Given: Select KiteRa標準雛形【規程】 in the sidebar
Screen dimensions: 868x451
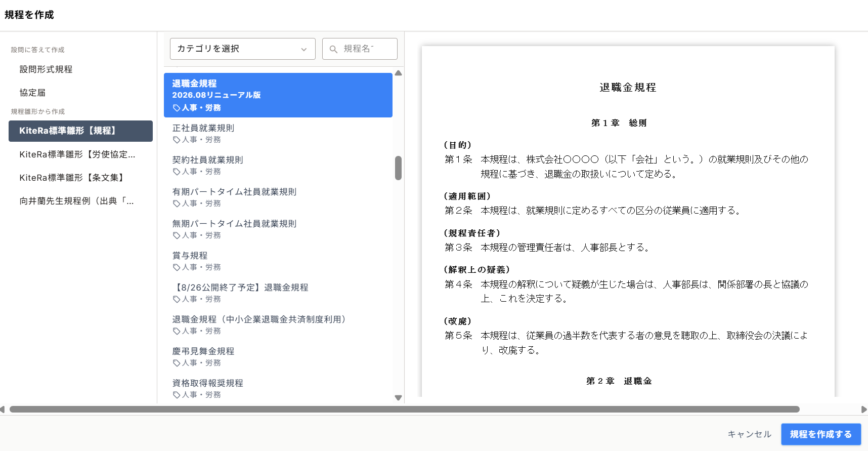Looking at the screenshot, I should tap(80, 131).
